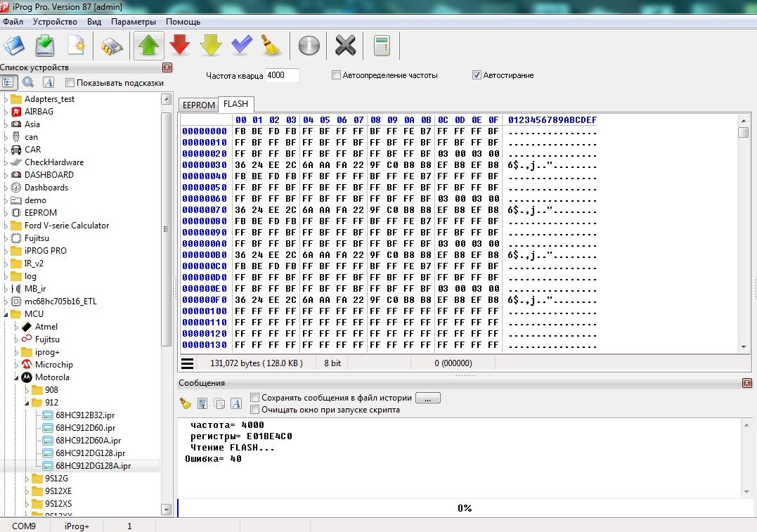
Task: Click the font icon in messages panel
Action: [236, 403]
